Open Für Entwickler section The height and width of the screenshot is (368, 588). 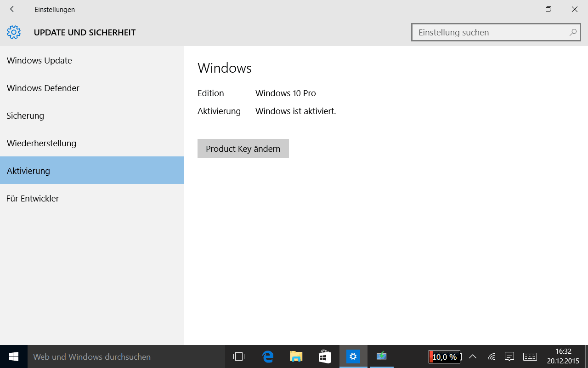[x=92, y=198]
